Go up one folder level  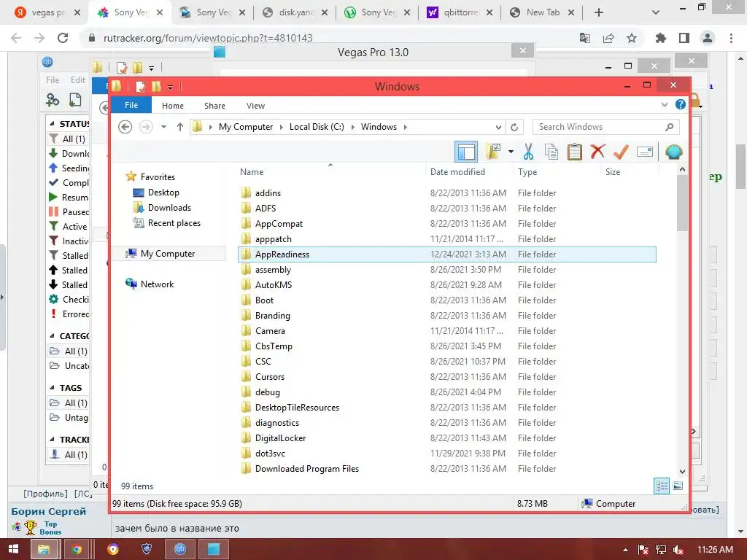pos(180,127)
